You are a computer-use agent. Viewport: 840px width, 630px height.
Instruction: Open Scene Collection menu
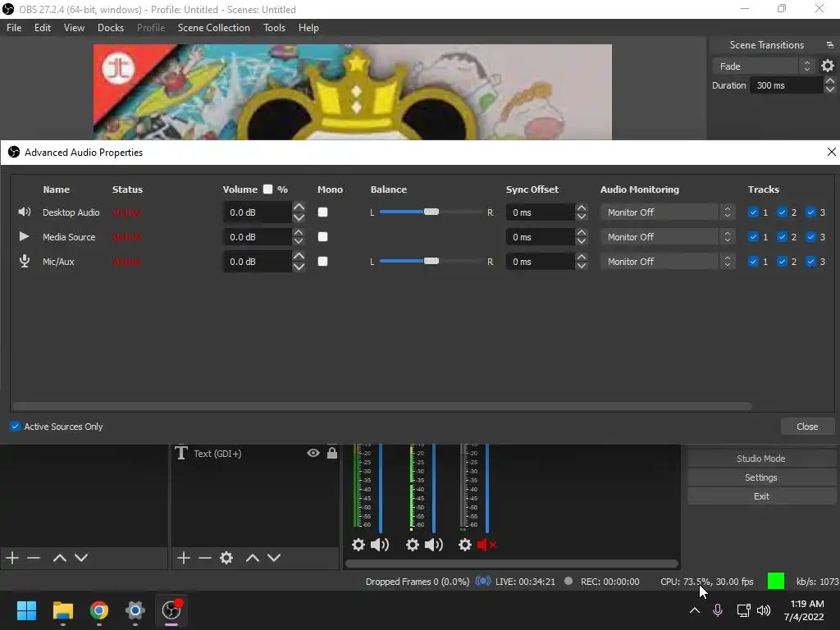click(214, 28)
